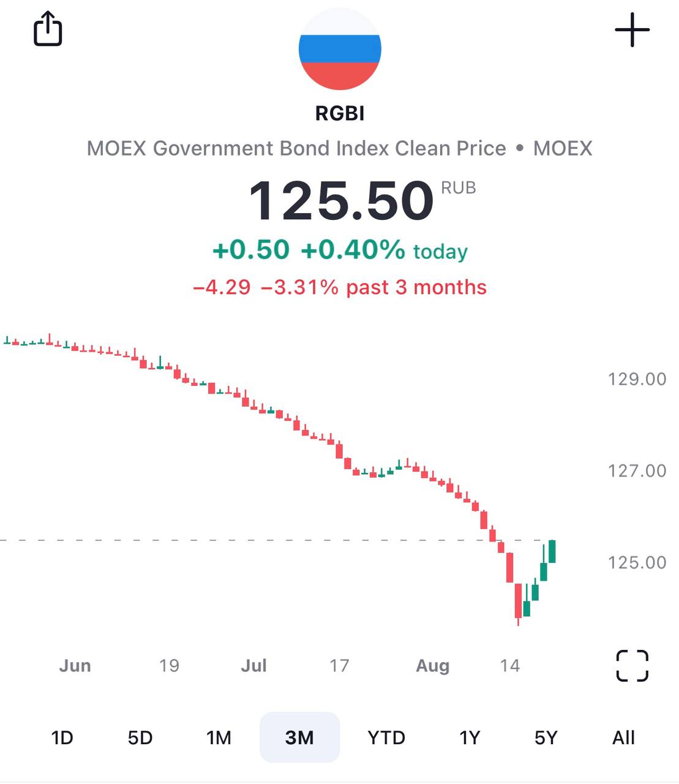Select the 5Y time range

tap(546, 737)
